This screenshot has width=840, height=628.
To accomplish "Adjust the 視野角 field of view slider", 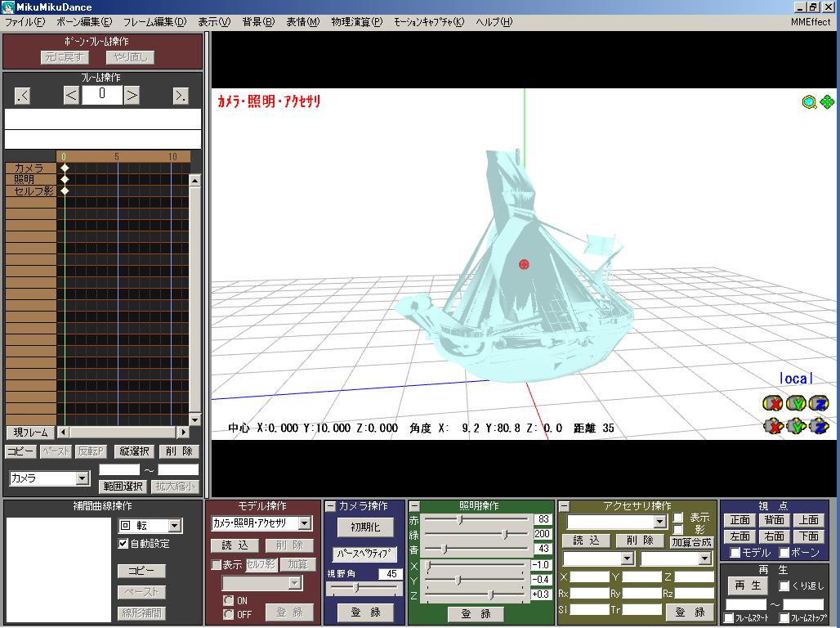I will tap(357, 588).
